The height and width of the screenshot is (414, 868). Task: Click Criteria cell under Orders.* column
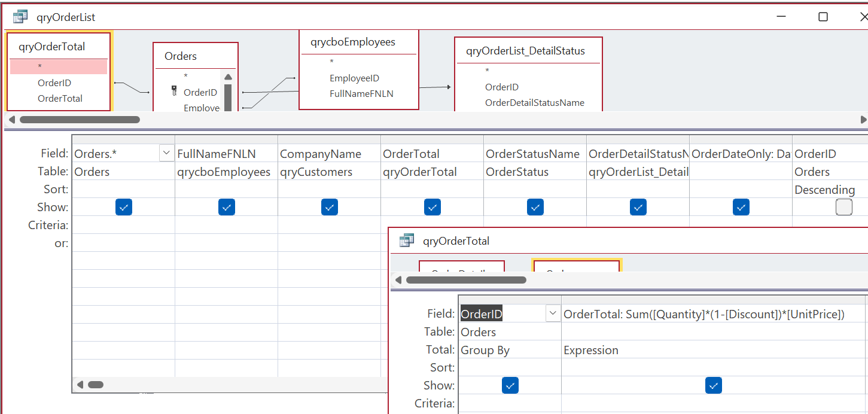tap(123, 226)
